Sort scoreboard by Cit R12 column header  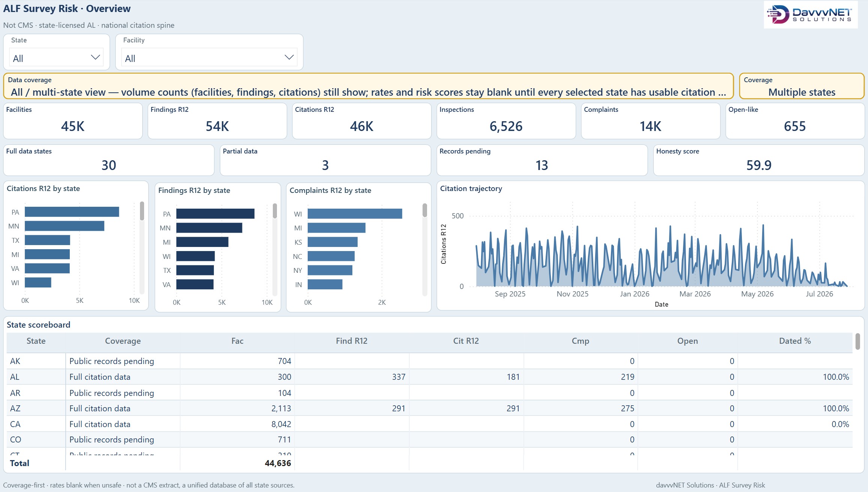[466, 341]
